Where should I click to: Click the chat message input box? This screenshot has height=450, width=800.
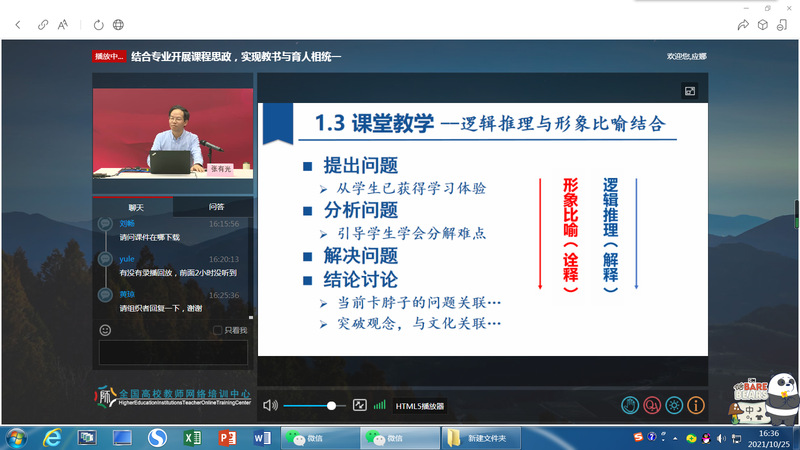click(x=172, y=352)
